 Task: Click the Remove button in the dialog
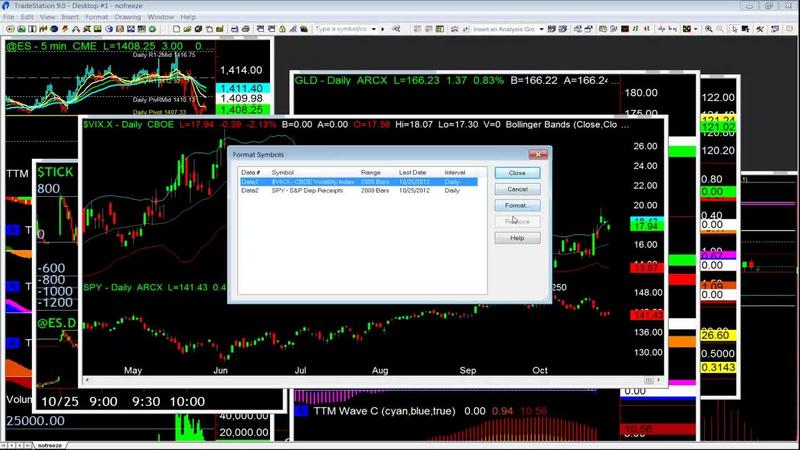[517, 222]
